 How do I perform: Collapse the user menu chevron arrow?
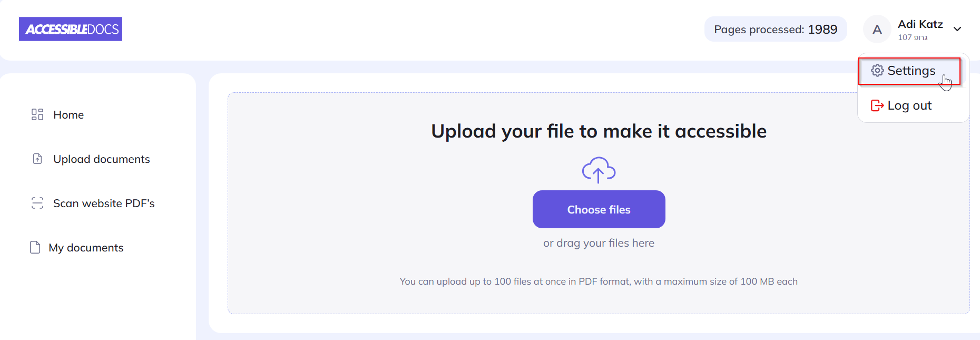pyautogui.click(x=957, y=29)
